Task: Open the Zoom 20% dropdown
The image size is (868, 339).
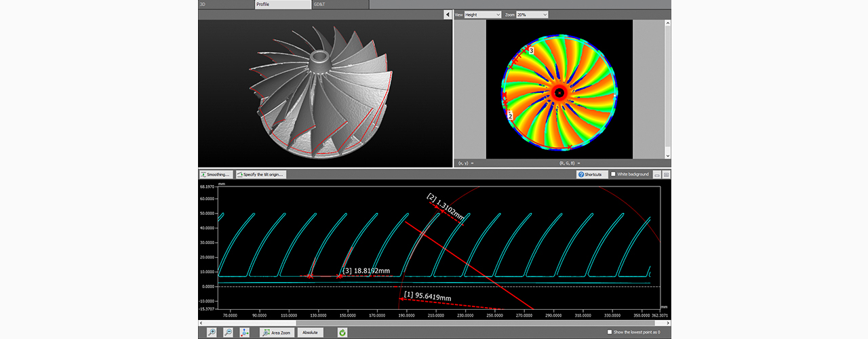Action: 532,14
